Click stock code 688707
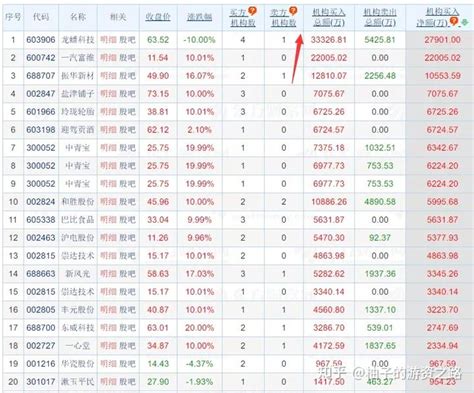This screenshot has width=474, height=393. 41,76
